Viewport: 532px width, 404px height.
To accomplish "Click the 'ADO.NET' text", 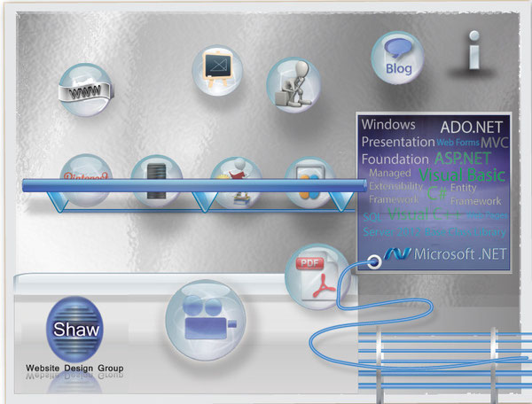I will click(472, 128).
